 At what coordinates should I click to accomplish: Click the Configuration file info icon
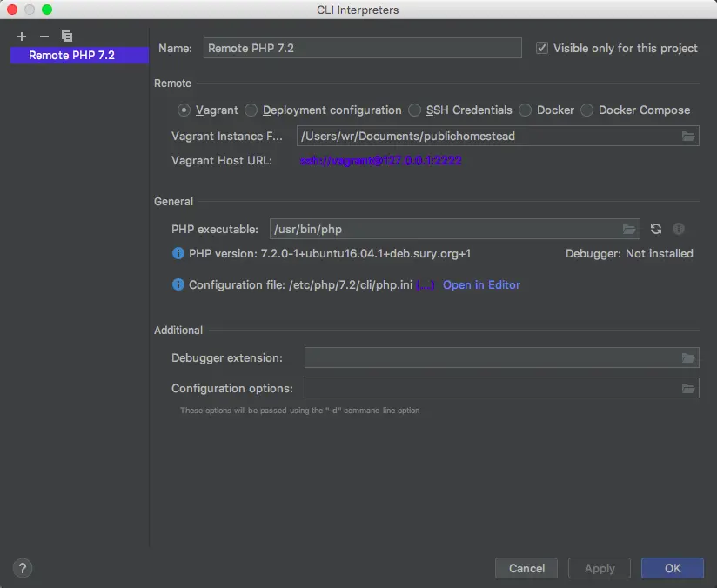point(178,284)
